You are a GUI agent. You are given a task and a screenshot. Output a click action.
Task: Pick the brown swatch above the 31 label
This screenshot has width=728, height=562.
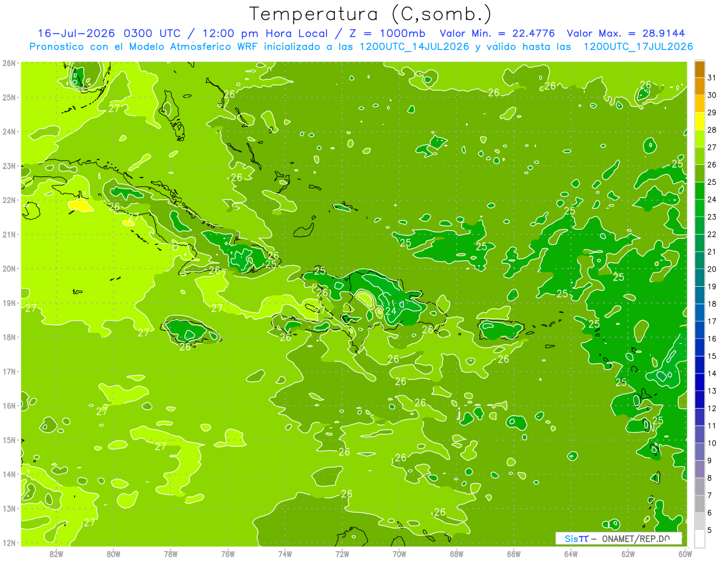click(x=699, y=69)
